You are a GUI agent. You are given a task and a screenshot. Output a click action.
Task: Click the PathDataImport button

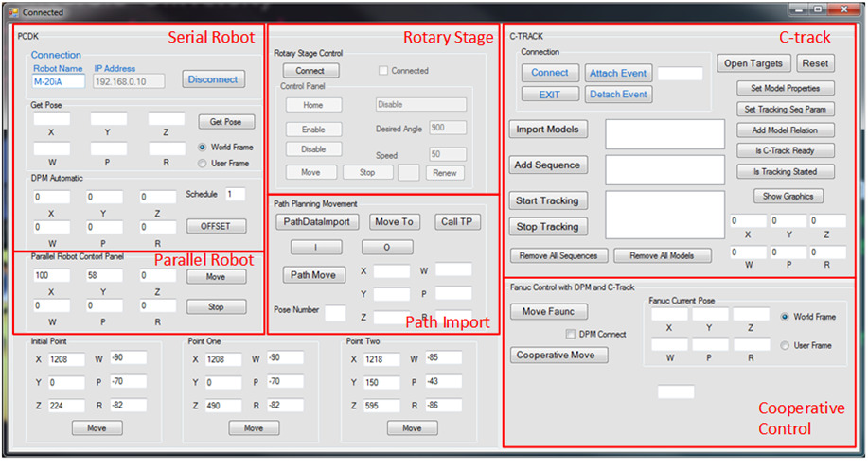click(318, 222)
